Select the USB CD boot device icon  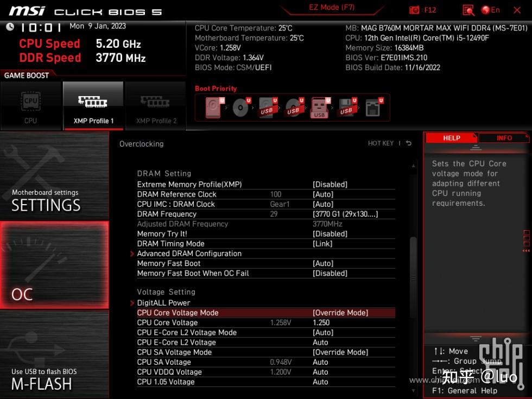point(294,107)
